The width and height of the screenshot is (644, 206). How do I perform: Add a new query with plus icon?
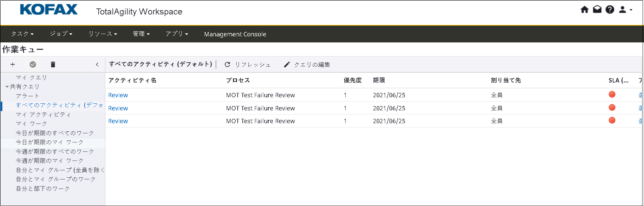(13, 64)
